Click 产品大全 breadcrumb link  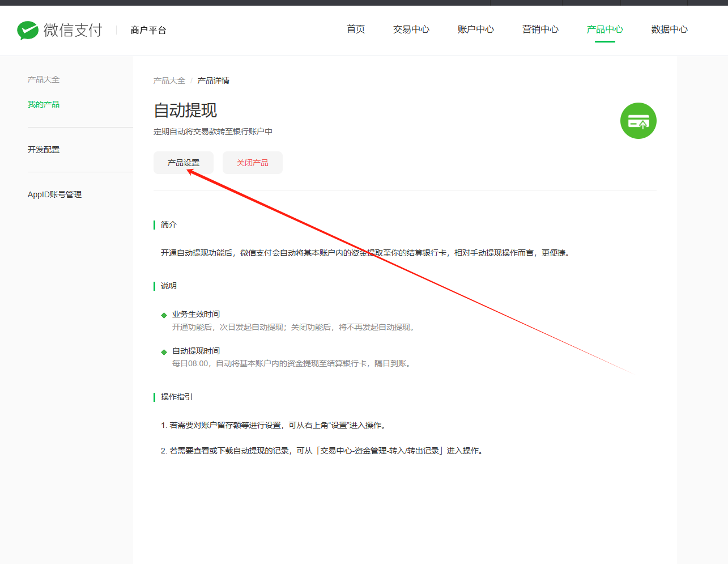(169, 80)
